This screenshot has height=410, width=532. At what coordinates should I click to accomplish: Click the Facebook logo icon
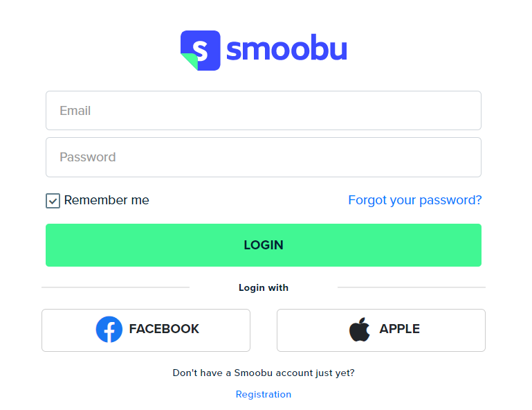click(109, 329)
